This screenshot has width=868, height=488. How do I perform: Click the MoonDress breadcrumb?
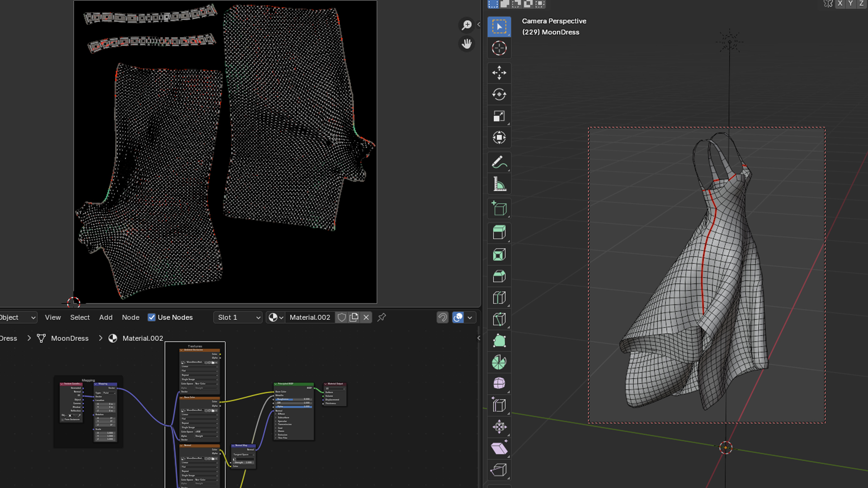(x=70, y=338)
